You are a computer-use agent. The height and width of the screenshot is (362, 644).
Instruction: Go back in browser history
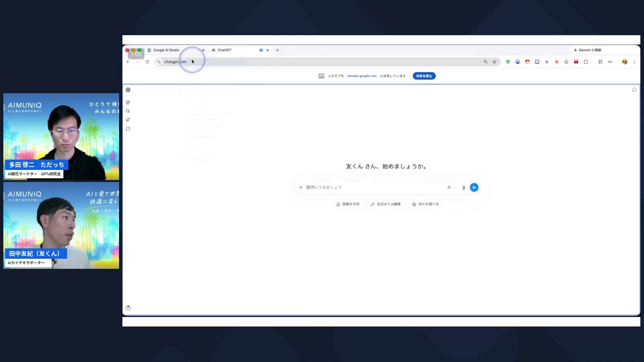click(128, 62)
